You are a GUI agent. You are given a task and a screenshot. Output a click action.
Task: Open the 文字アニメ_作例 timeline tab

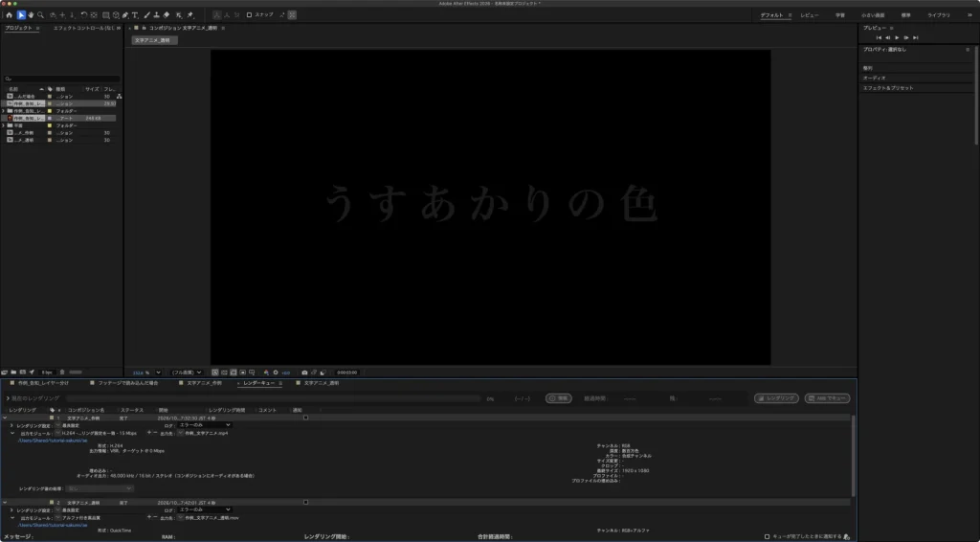point(204,383)
